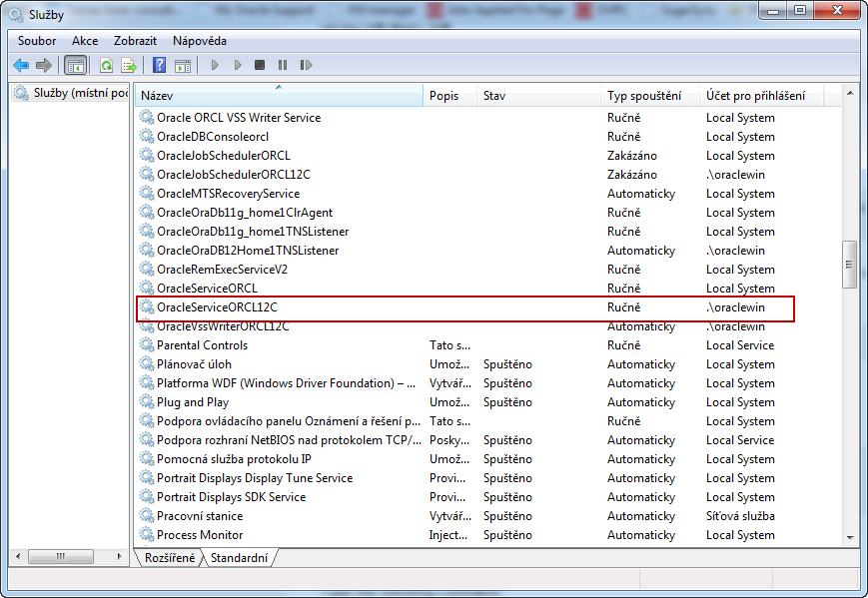868x598 pixels.
Task: Click the gear icon of OracleDBConsoleorcl
Action: click(147, 137)
